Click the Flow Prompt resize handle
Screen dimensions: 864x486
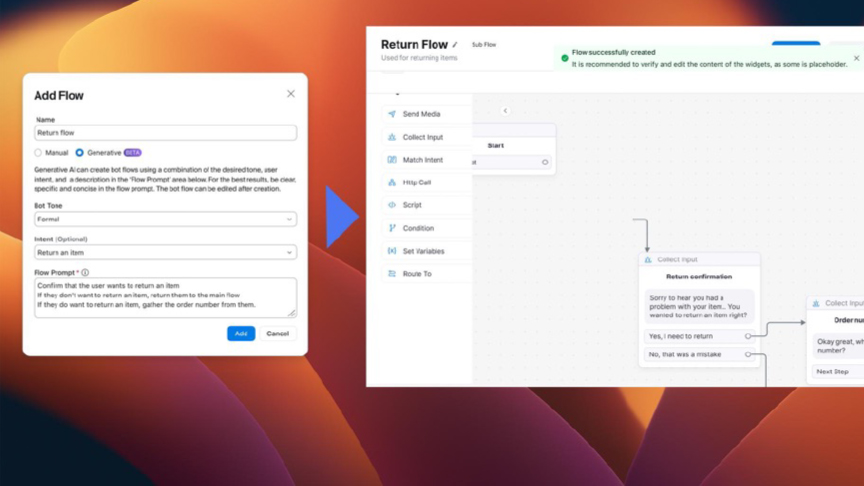pos(292,313)
